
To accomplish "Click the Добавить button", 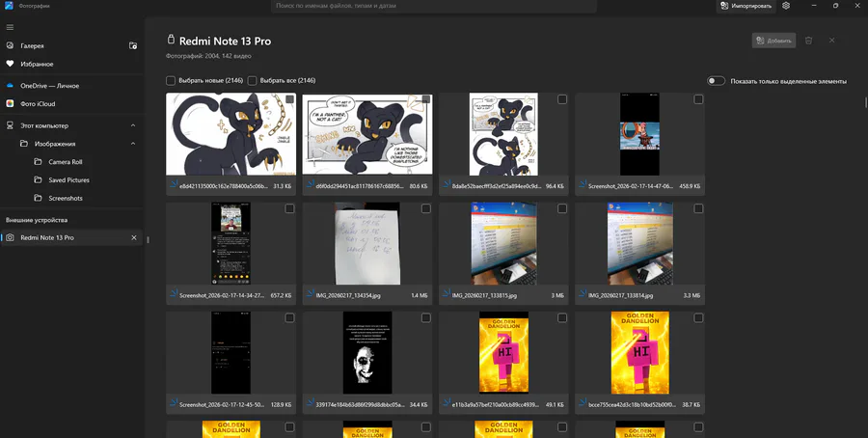I will 773,41.
